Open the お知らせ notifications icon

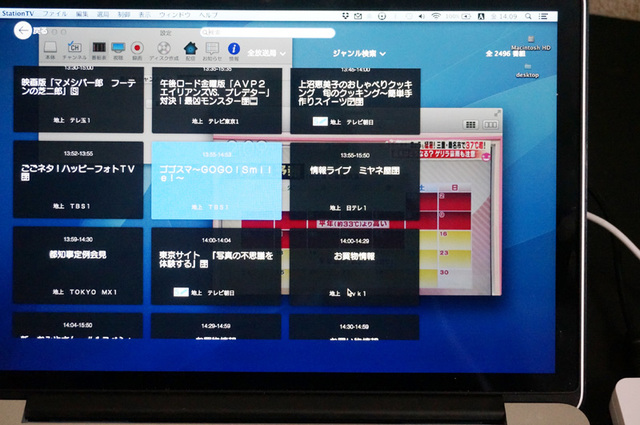(212, 49)
